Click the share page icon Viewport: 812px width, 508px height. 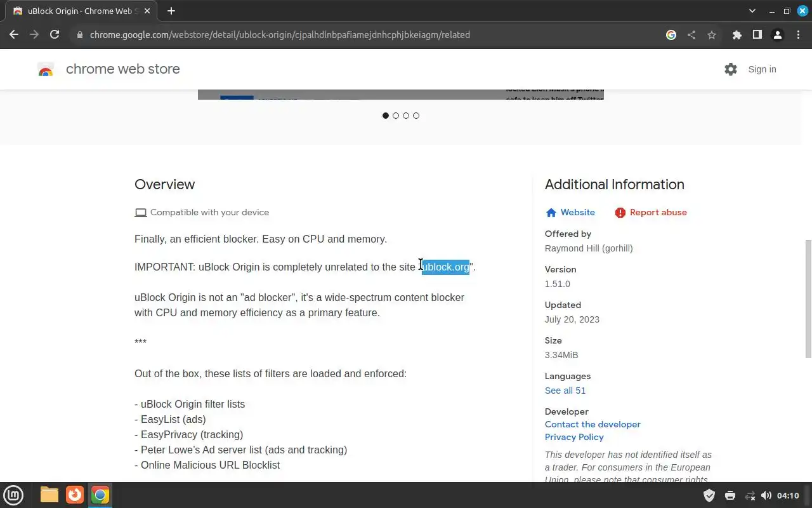tap(691, 35)
